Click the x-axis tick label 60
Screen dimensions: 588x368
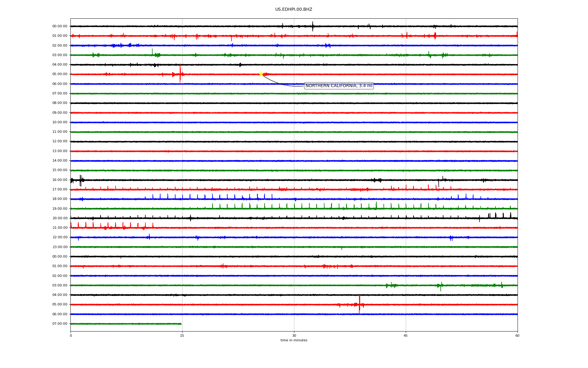pyautogui.click(x=517, y=336)
